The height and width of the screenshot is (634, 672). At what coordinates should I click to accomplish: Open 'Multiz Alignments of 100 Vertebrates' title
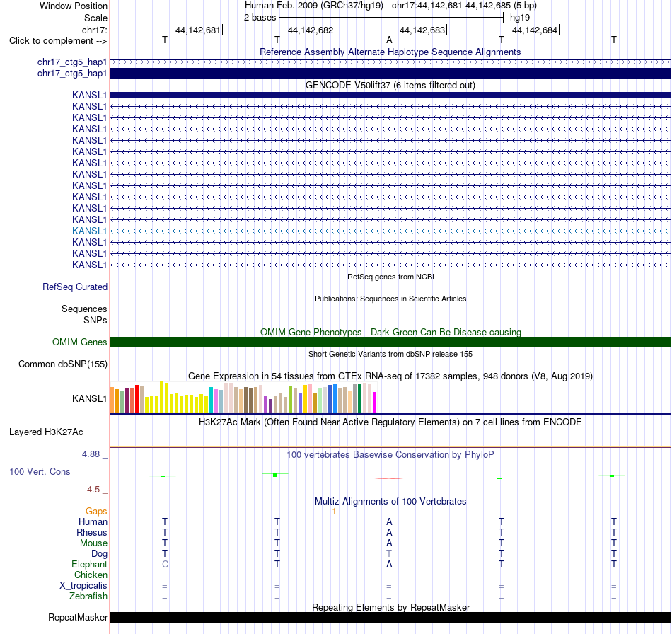[390, 502]
